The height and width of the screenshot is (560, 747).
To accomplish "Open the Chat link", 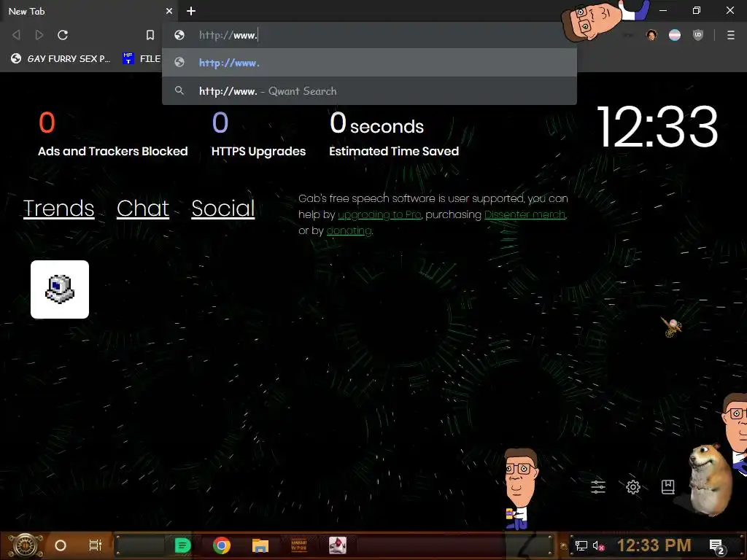I will (143, 208).
